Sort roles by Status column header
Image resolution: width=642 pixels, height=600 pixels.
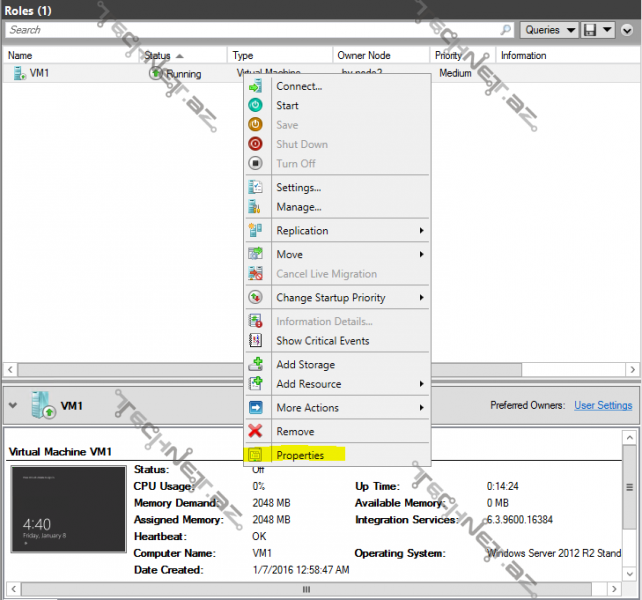pyautogui.click(x=158, y=56)
